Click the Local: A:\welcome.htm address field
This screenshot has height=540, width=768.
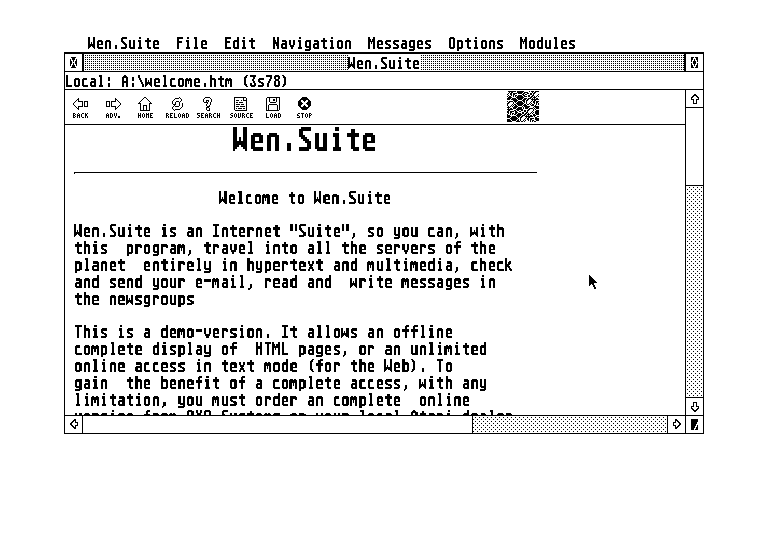(384, 81)
